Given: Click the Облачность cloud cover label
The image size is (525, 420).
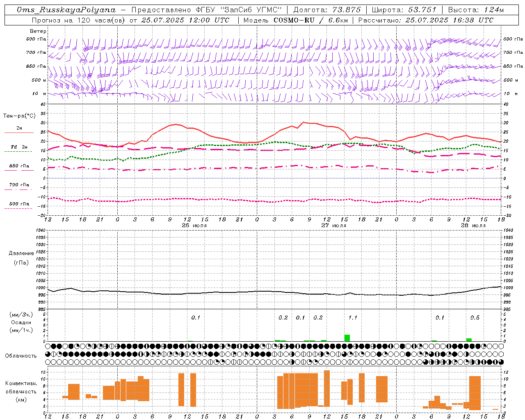Looking at the screenshot, I should click(x=21, y=356).
